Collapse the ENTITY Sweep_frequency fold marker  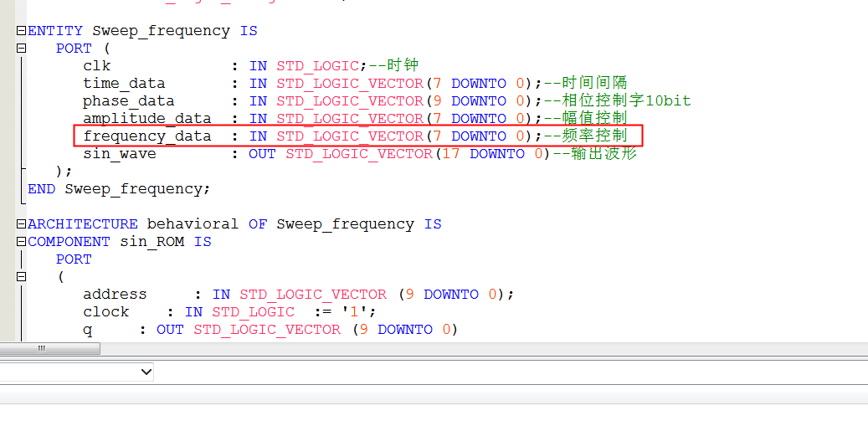pyautogui.click(x=21, y=31)
